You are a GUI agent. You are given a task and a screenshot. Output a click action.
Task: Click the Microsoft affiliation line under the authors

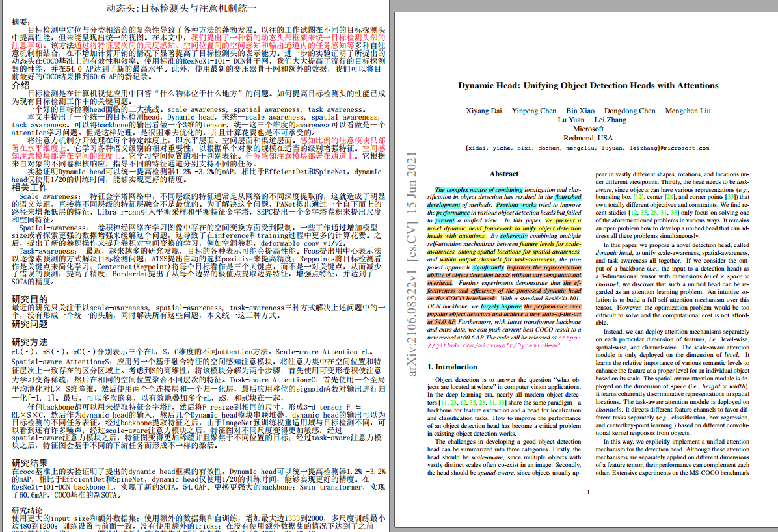click(588, 129)
